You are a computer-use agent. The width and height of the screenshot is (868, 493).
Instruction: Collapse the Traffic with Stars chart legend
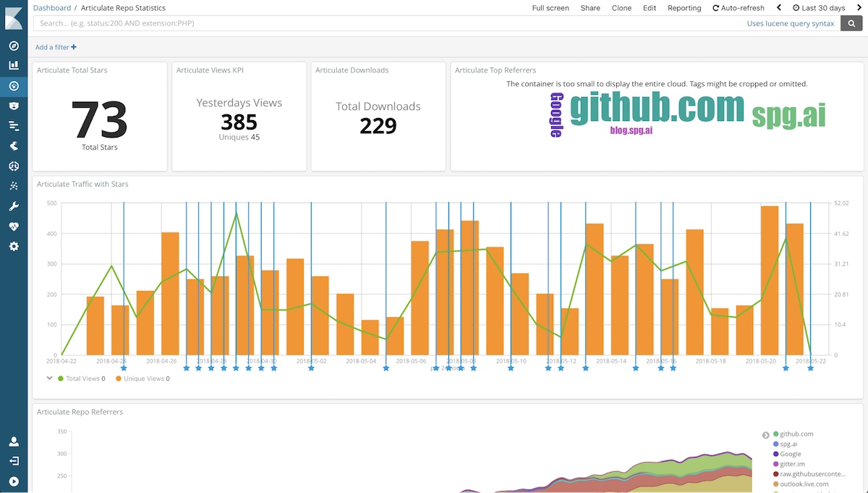pyautogui.click(x=50, y=379)
